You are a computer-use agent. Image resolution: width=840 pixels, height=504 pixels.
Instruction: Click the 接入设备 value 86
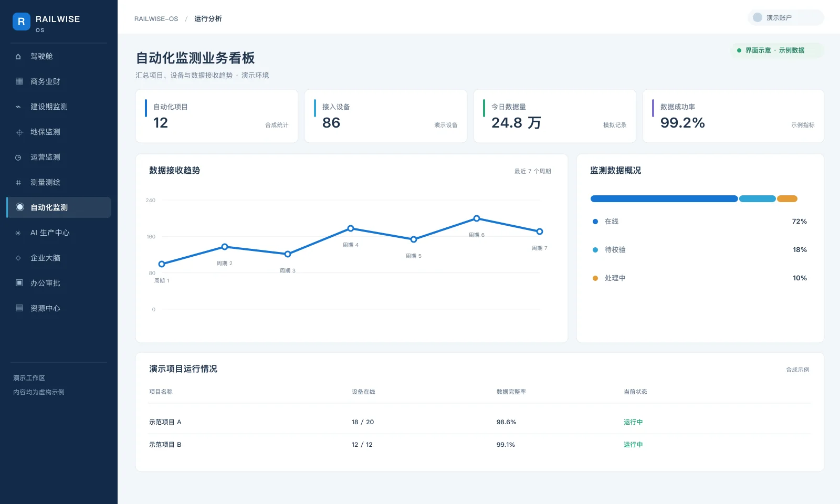point(331,123)
